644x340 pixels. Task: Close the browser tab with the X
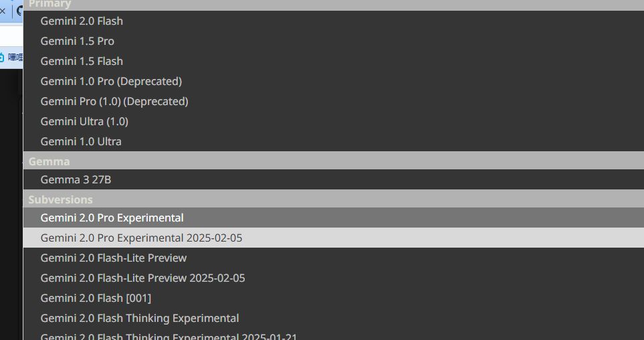[3, 11]
